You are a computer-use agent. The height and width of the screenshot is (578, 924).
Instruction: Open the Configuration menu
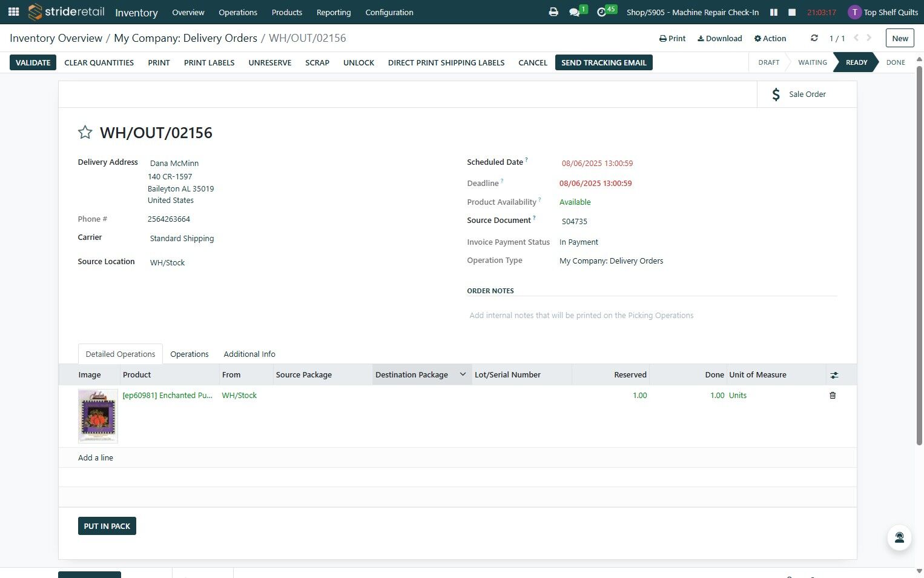tap(389, 12)
